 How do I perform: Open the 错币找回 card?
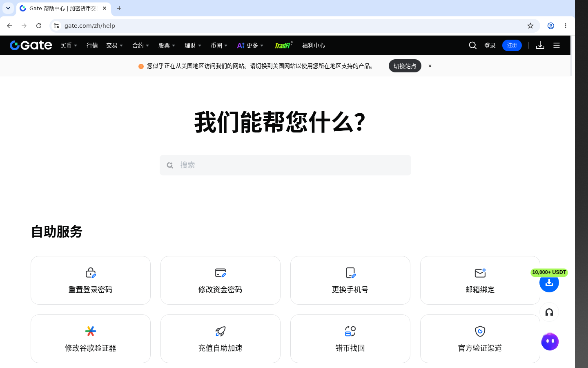(350, 339)
